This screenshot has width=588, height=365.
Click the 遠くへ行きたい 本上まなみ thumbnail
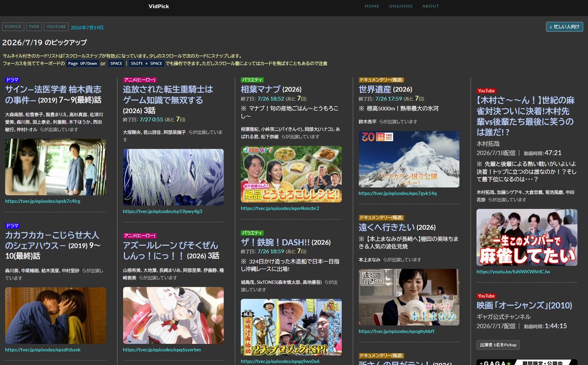[x=409, y=297]
